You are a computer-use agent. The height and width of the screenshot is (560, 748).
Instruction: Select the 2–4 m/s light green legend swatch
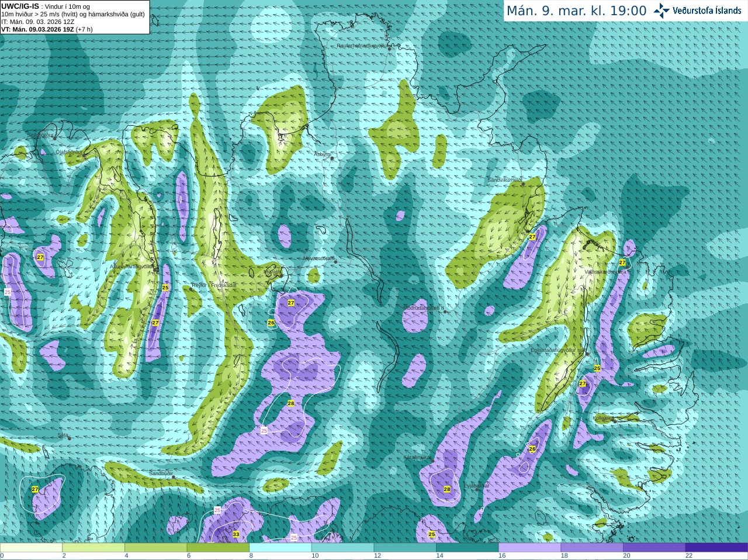click(93, 547)
